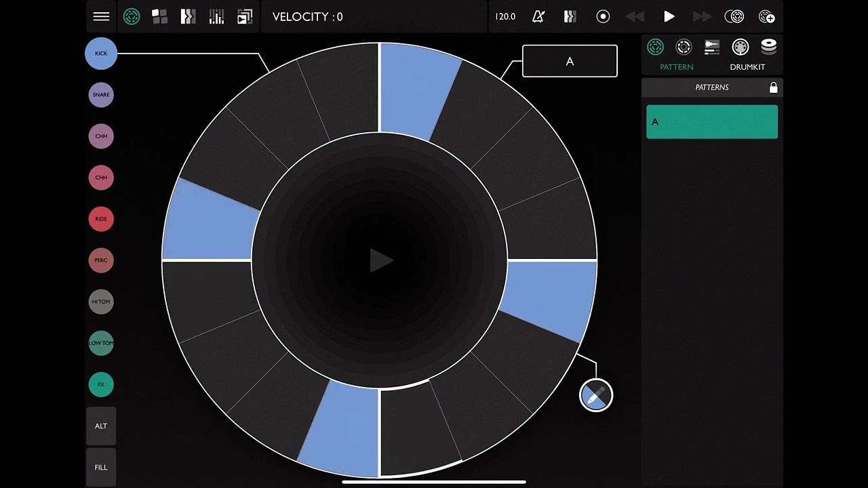The height and width of the screenshot is (488, 868).
Task: Toggle the FILL button
Action: point(101,467)
